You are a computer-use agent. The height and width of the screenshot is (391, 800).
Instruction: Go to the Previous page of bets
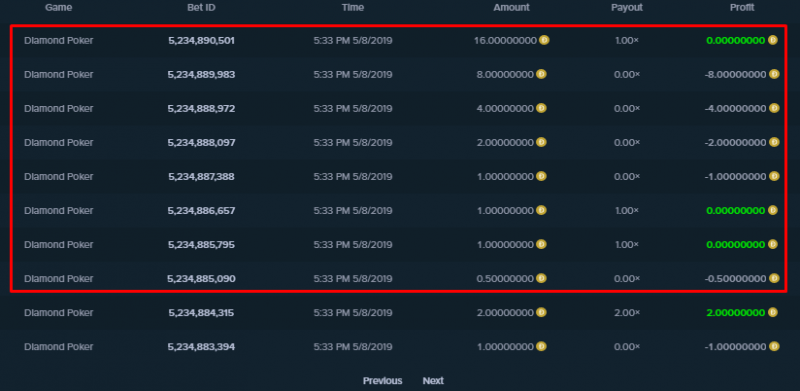pos(383,381)
